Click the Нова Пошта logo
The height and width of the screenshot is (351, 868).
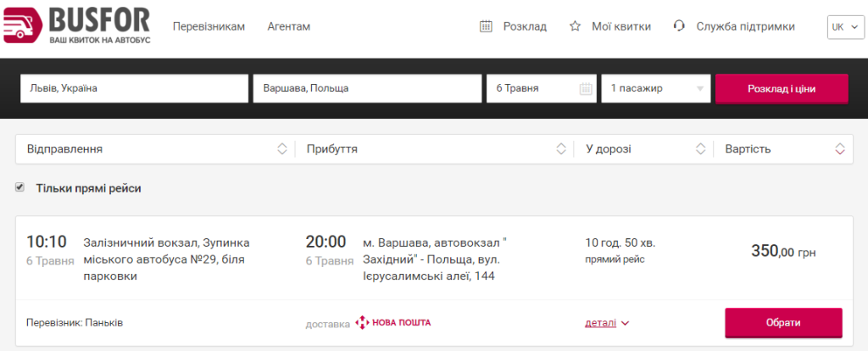(392, 323)
